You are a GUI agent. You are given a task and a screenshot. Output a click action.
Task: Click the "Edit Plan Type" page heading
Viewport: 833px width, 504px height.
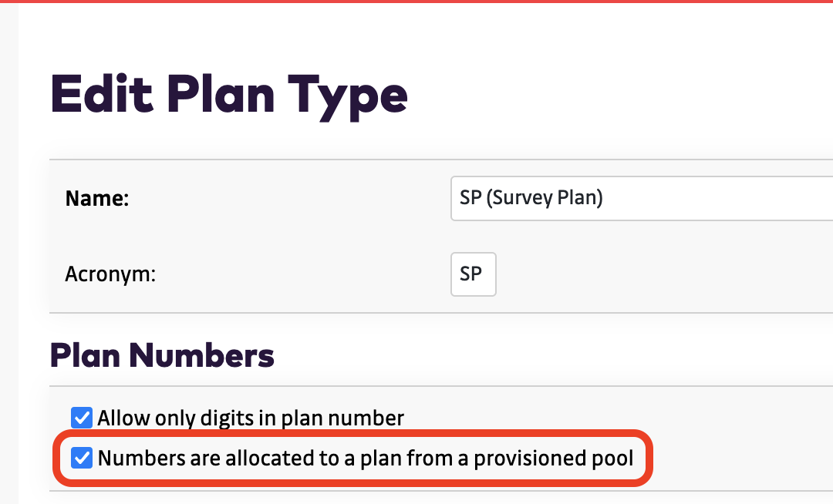(x=229, y=95)
